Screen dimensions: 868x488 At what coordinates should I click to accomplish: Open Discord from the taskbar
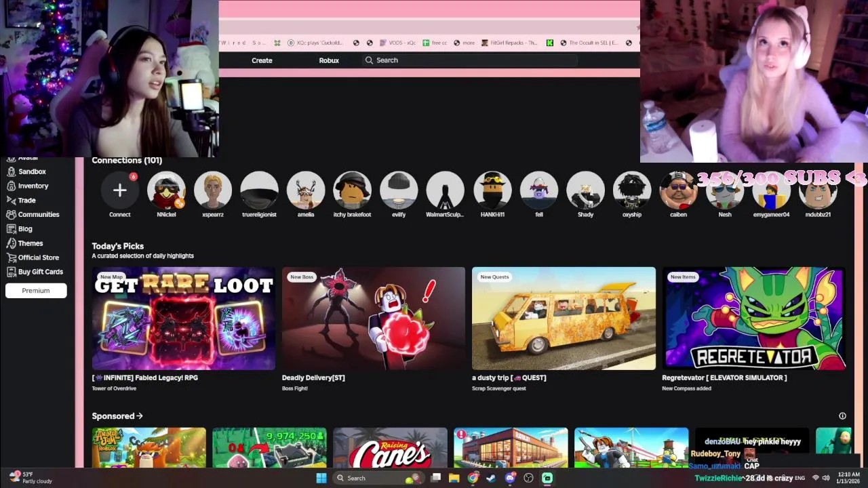coord(510,478)
